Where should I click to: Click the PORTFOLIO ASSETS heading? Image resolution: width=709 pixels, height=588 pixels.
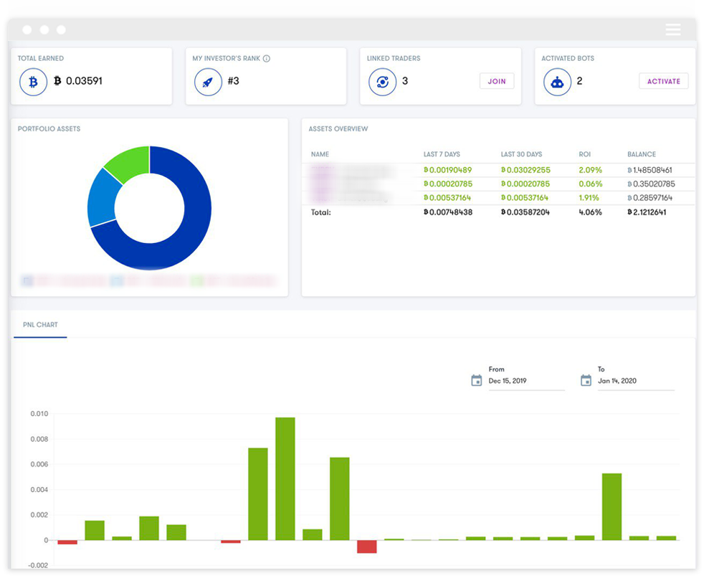click(49, 129)
